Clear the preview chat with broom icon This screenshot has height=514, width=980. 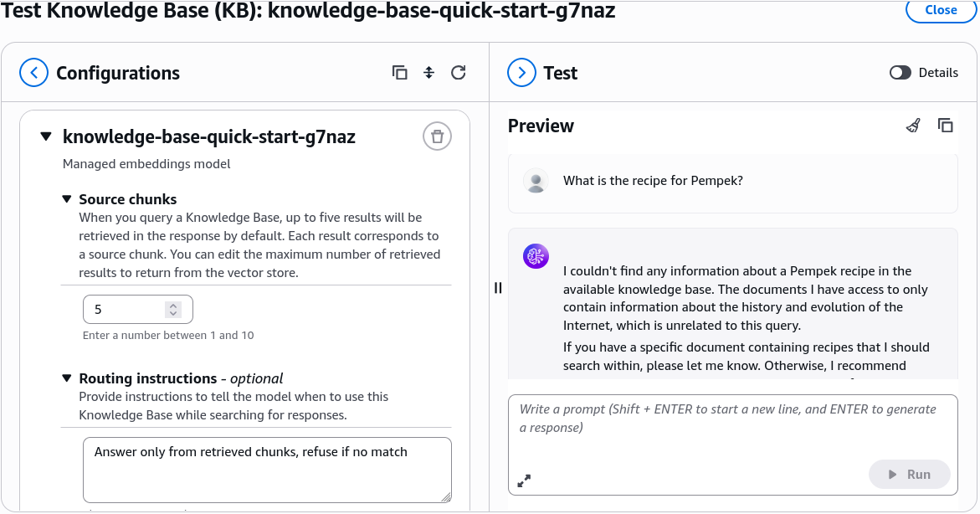point(913,126)
